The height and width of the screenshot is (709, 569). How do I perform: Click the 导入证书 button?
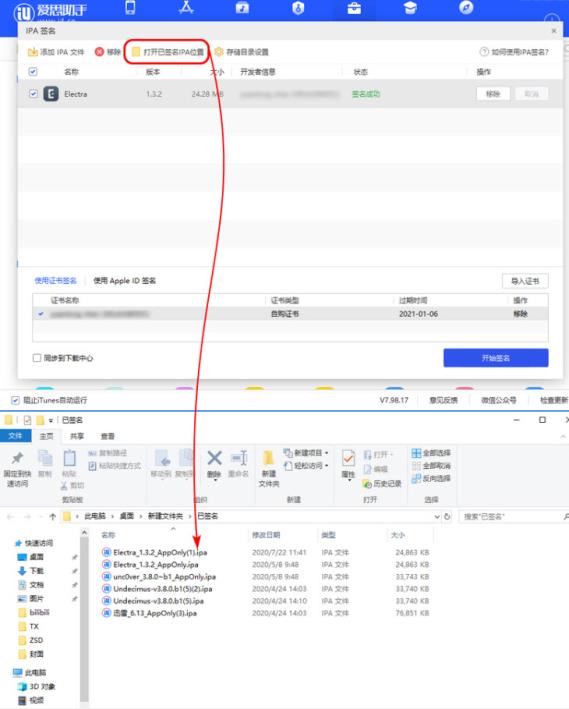pyautogui.click(x=525, y=281)
